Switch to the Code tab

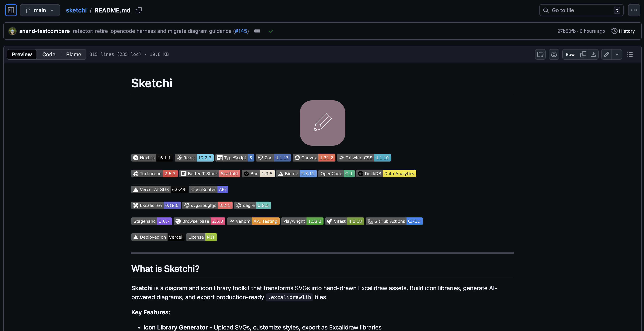49,54
